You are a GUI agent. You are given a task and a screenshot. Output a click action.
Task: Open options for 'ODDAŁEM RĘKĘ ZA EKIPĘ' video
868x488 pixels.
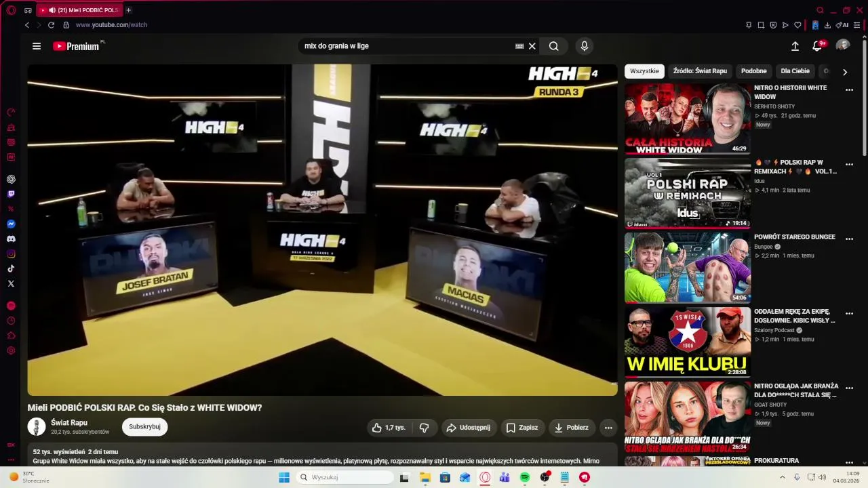point(849,313)
